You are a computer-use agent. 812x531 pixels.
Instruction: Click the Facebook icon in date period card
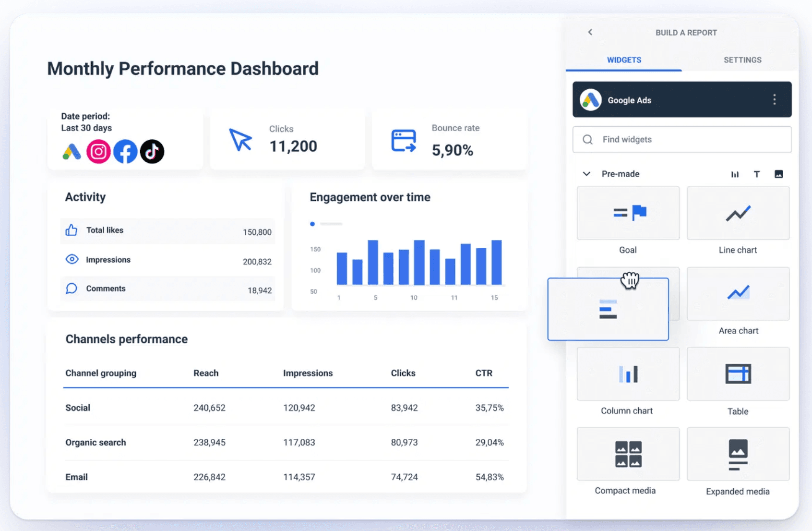(125, 152)
